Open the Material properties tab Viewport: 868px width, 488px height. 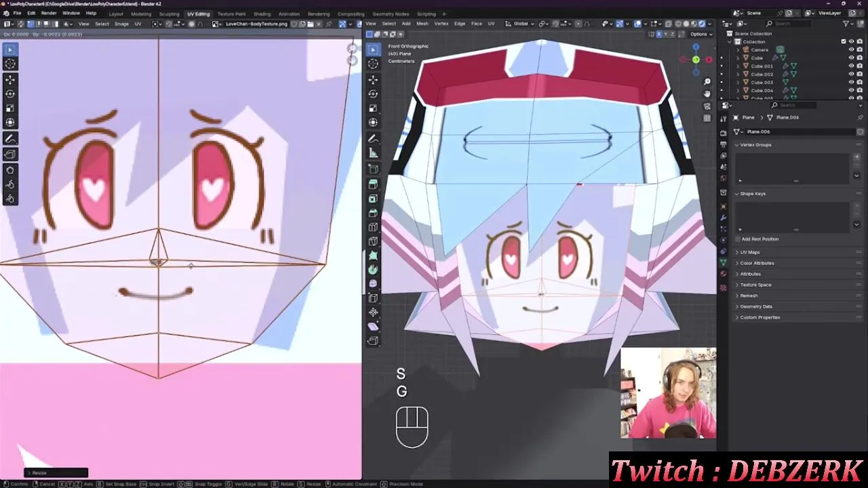(724, 274)
